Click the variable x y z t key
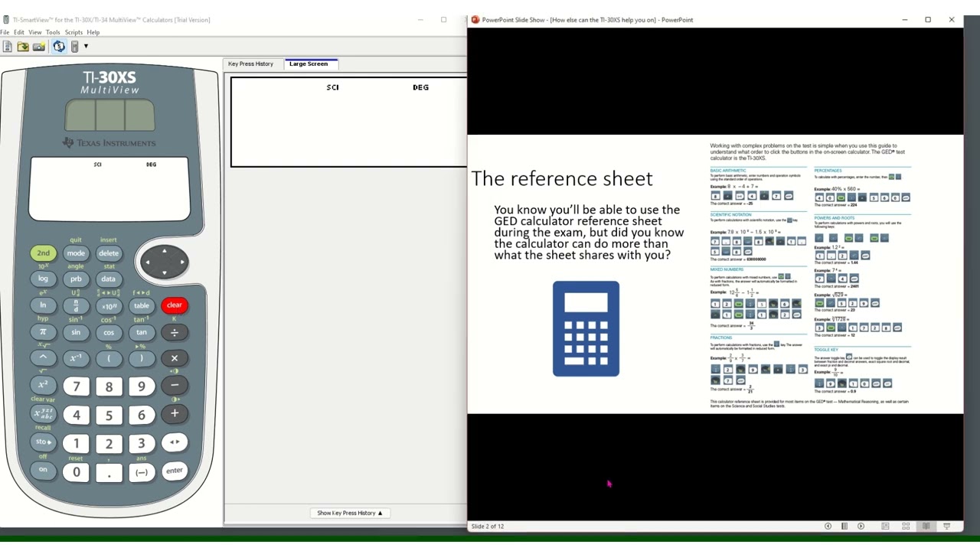 43,414
